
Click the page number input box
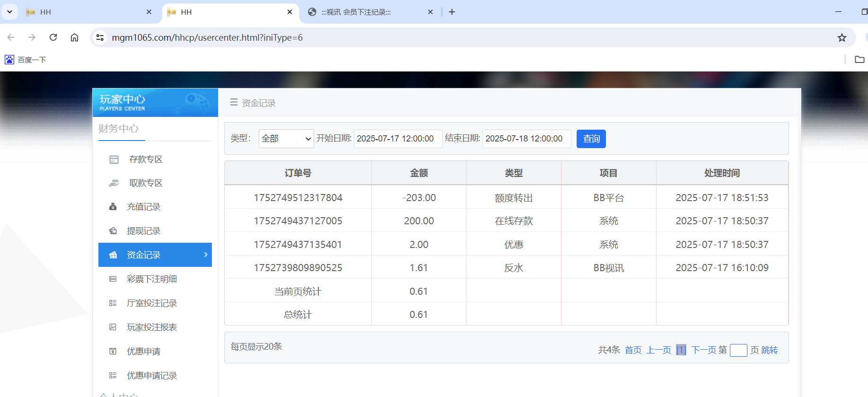coord(738,350)
